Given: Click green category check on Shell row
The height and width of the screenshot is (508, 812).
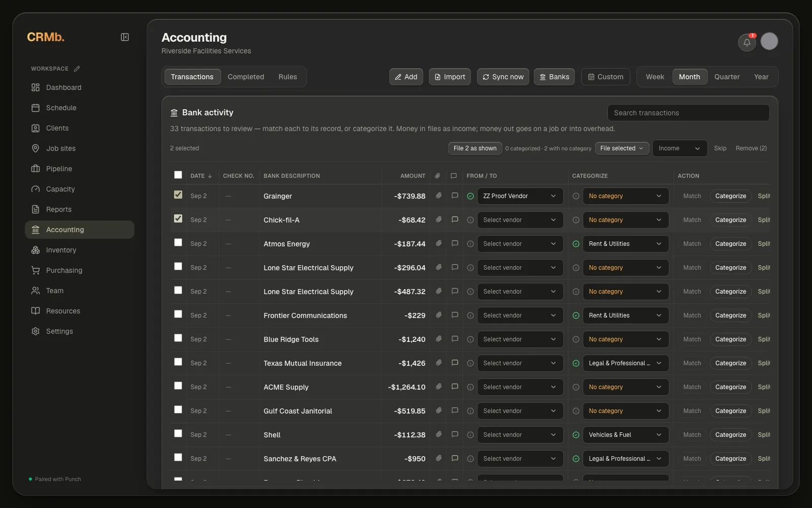Looking at the screenshot, I should click(x=576, y=435).
